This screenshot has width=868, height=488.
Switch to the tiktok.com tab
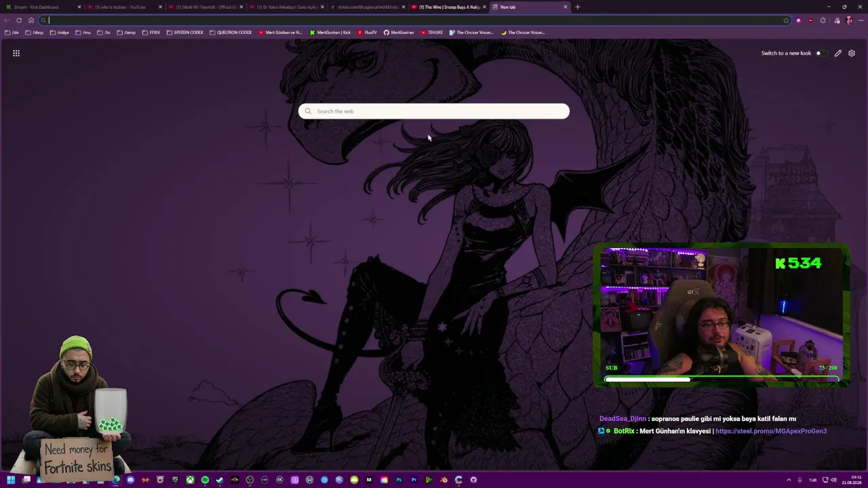[366, 7]
